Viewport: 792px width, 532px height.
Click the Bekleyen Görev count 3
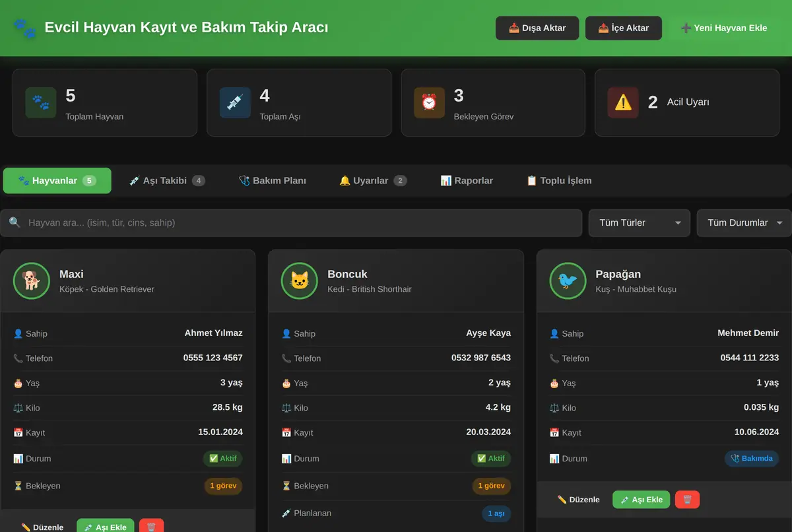point(459,96)
